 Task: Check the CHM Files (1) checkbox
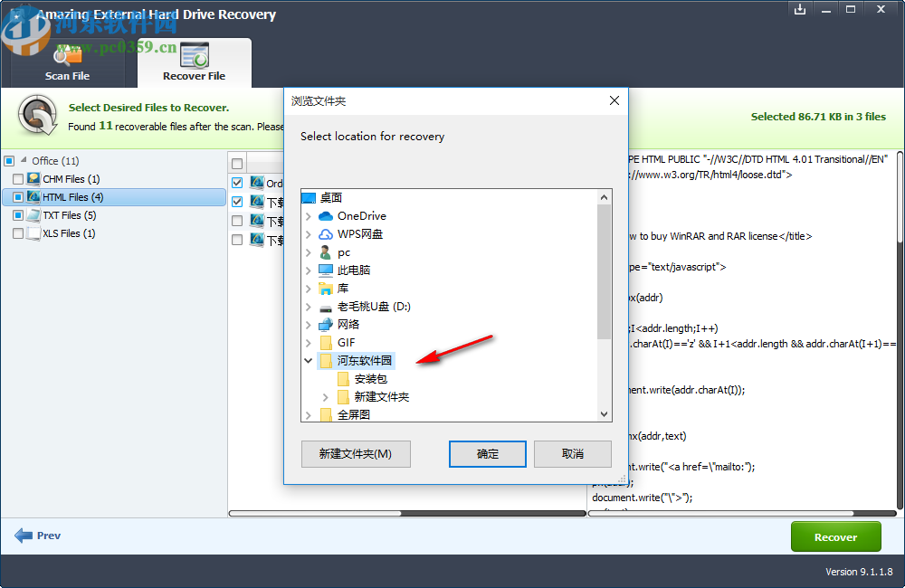point(18,179)
